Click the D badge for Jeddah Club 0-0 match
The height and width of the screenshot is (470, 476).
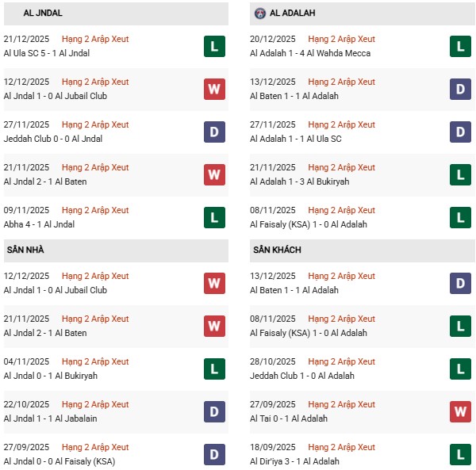(214, 132)
